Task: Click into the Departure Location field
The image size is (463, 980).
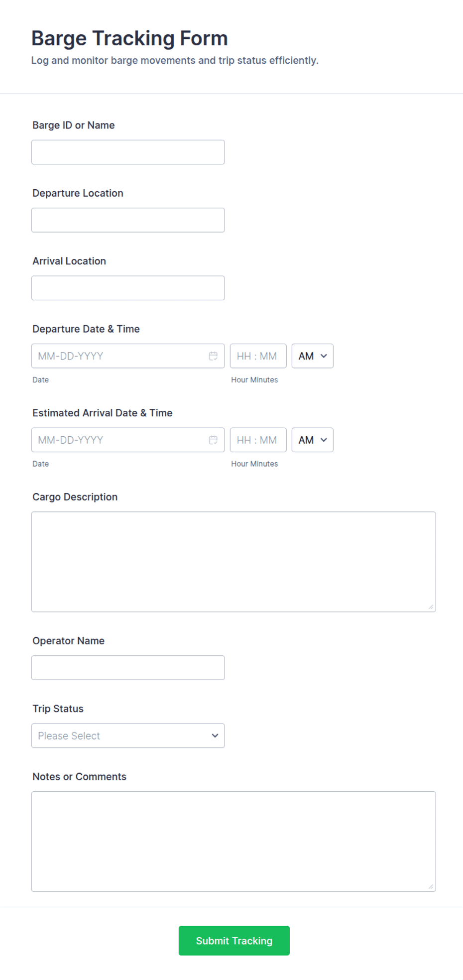Action: pyautogui.click(x=128, y=220)
